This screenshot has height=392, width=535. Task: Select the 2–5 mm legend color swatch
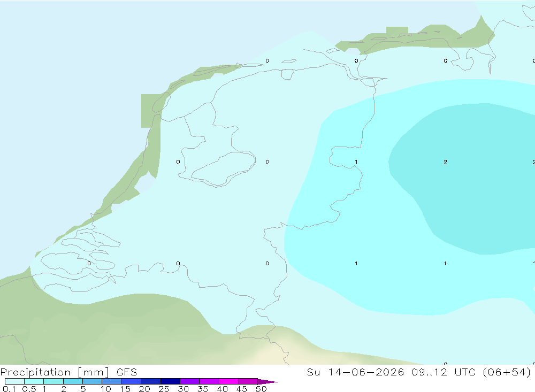tap(73, 381)
